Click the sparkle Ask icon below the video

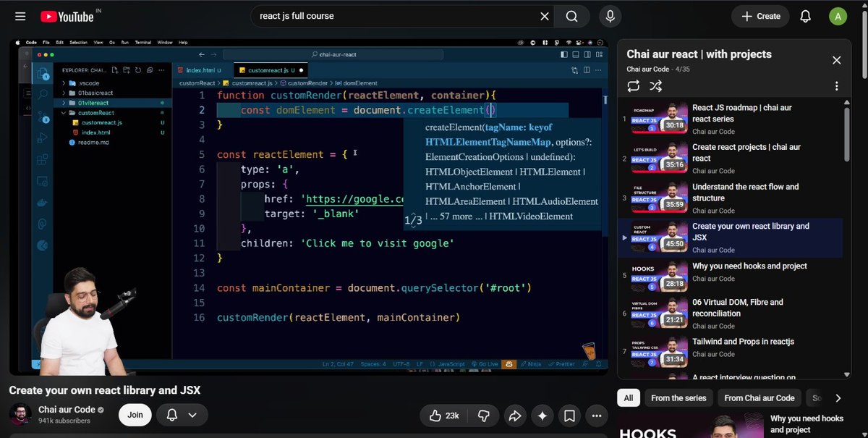542,416
